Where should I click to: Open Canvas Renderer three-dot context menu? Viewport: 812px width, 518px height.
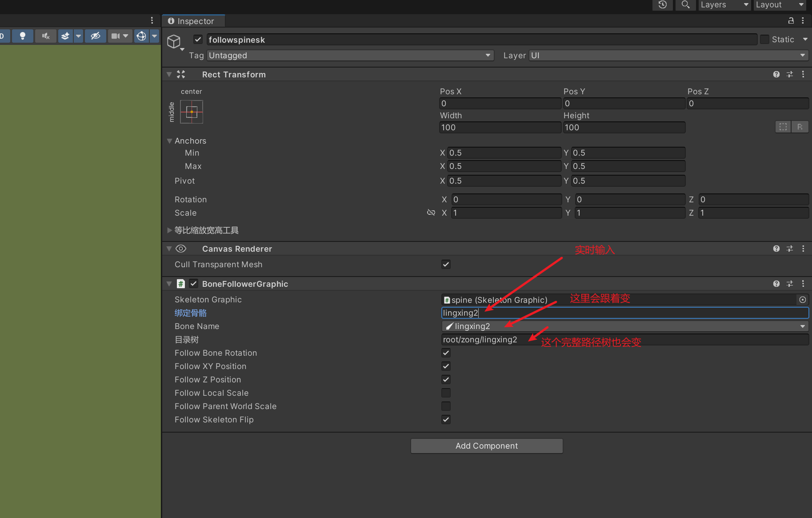click(803, 249)
